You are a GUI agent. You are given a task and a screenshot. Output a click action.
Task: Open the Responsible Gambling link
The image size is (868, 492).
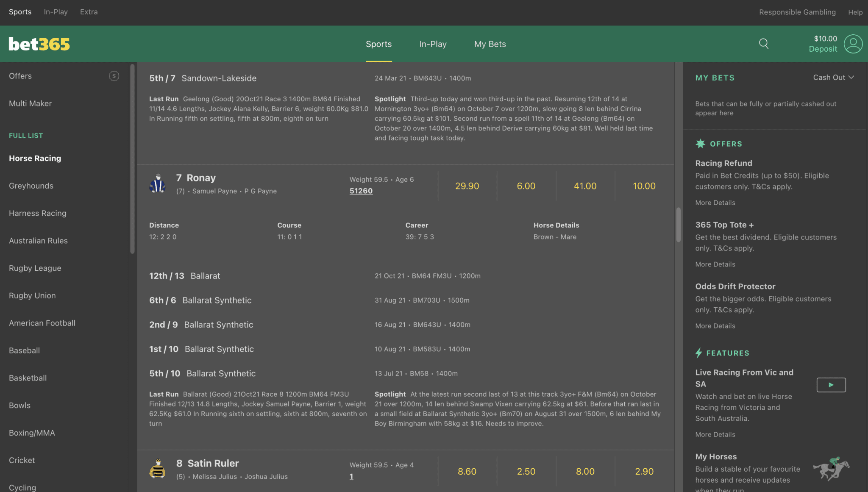click(x=797, y=12)
